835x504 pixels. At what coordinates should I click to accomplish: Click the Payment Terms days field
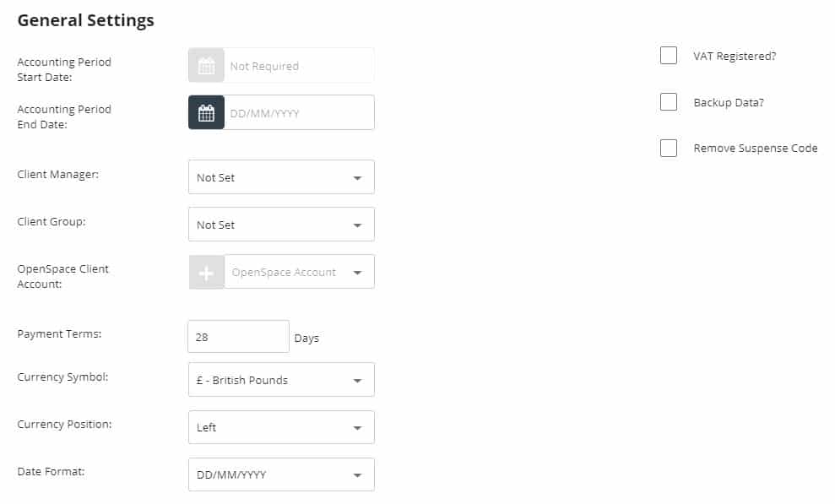click(238, 337)
